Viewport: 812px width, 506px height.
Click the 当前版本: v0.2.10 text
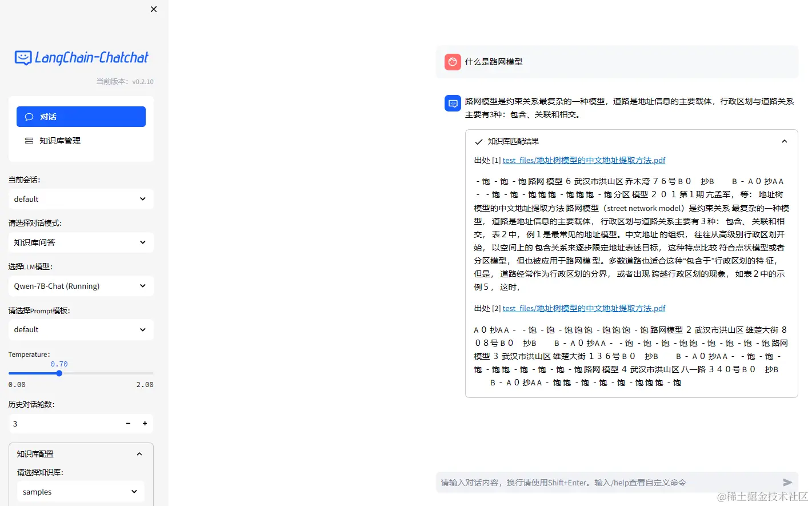click(125, 82)
